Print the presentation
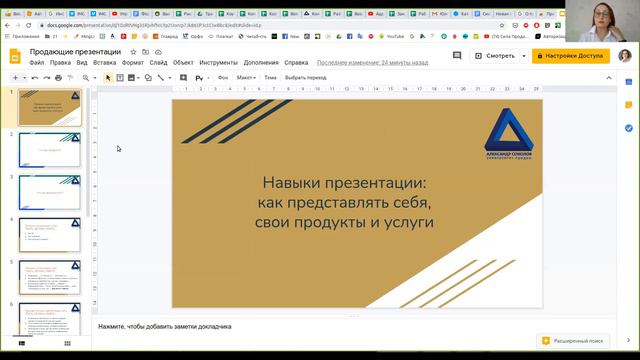 58,78
